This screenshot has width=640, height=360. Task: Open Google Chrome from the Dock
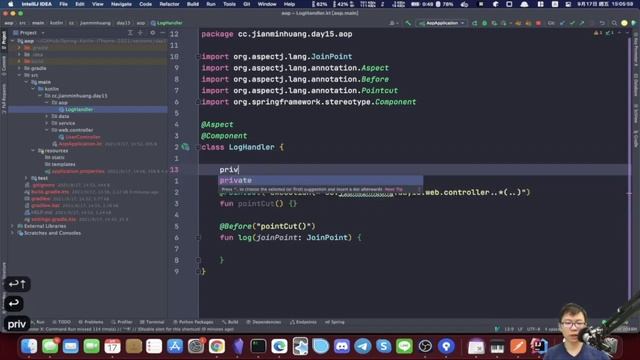click(217, 347)
